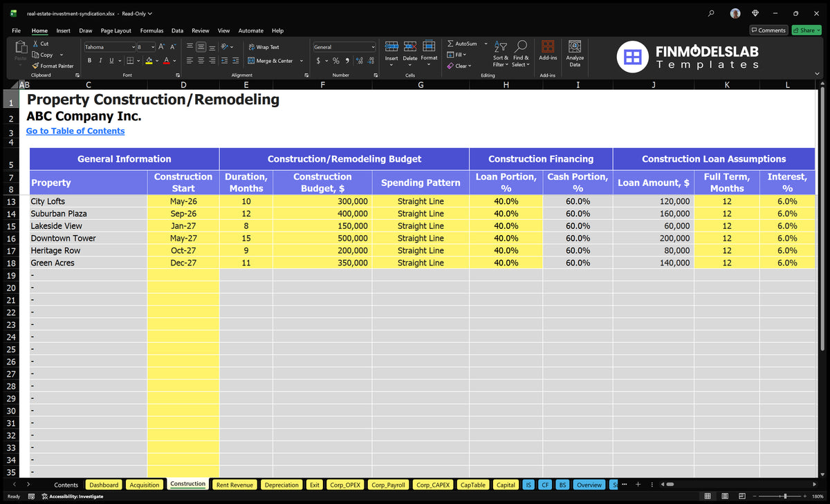Click cell with City Lofts
Viewport: 830px width, 504px height.
[88, 201]
